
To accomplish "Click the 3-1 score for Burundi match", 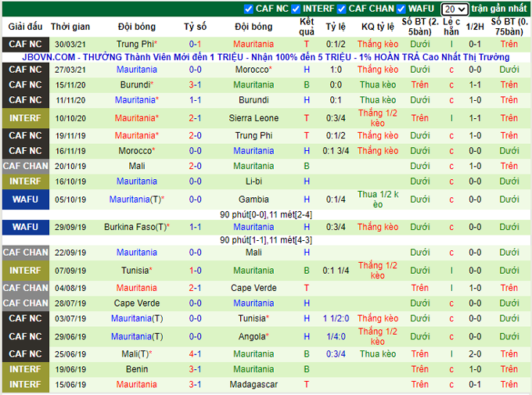I will pos(195,84).
